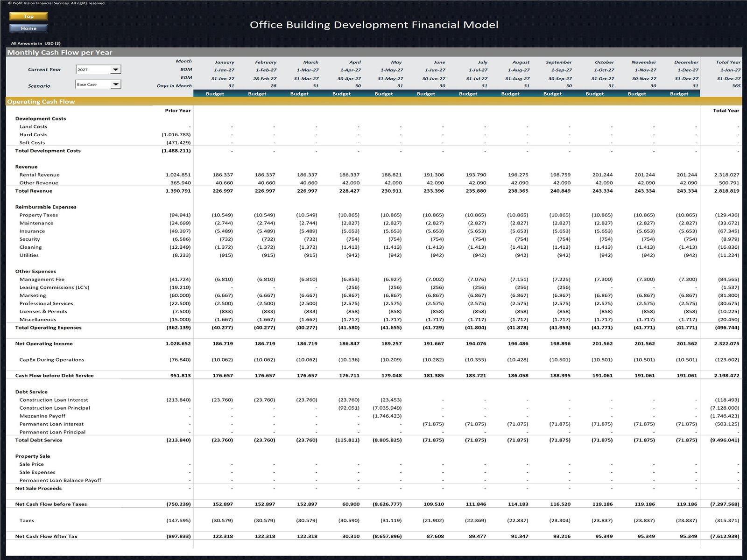Select Total Year Net Cash Flow After Tax
Viewport: 747px width, 560px height.
(725, 536)
